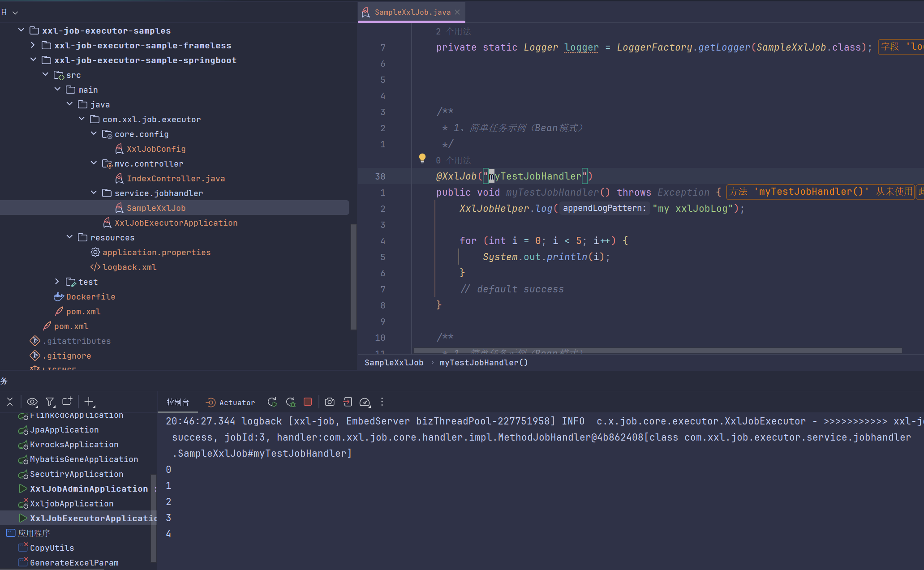This screenshot has height=570, width=924.
Task: Click the unused method warning inlay
Action: point(820,192)
